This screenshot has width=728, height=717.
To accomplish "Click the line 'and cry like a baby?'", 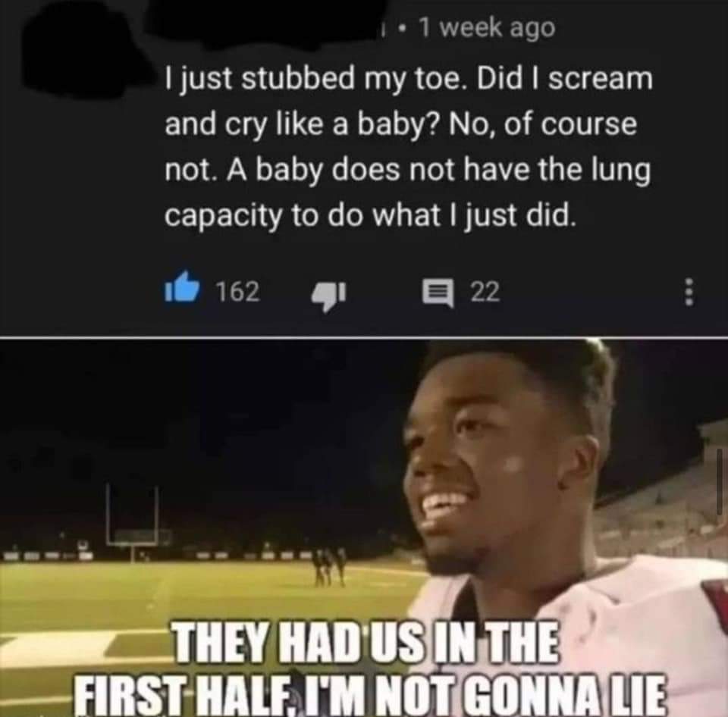I will pos(301,124).
